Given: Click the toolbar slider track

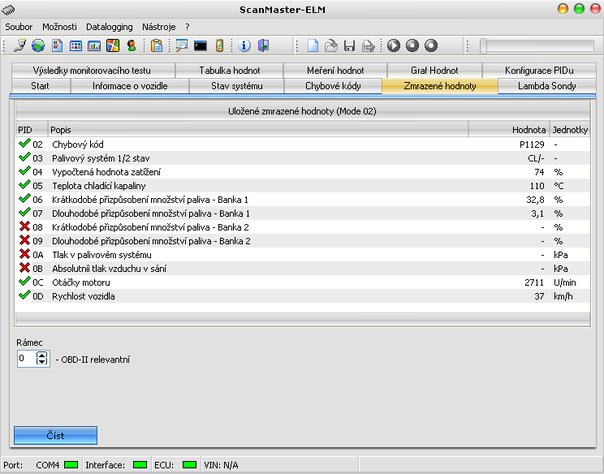Looking at the screenshot, I should (x=540, y=45).
